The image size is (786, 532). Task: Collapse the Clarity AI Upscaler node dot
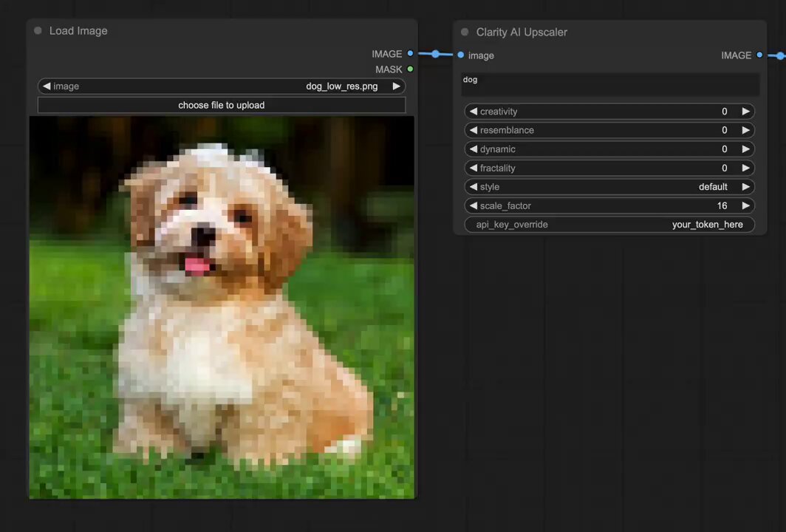pyautogui.click(x=465, y=32)
